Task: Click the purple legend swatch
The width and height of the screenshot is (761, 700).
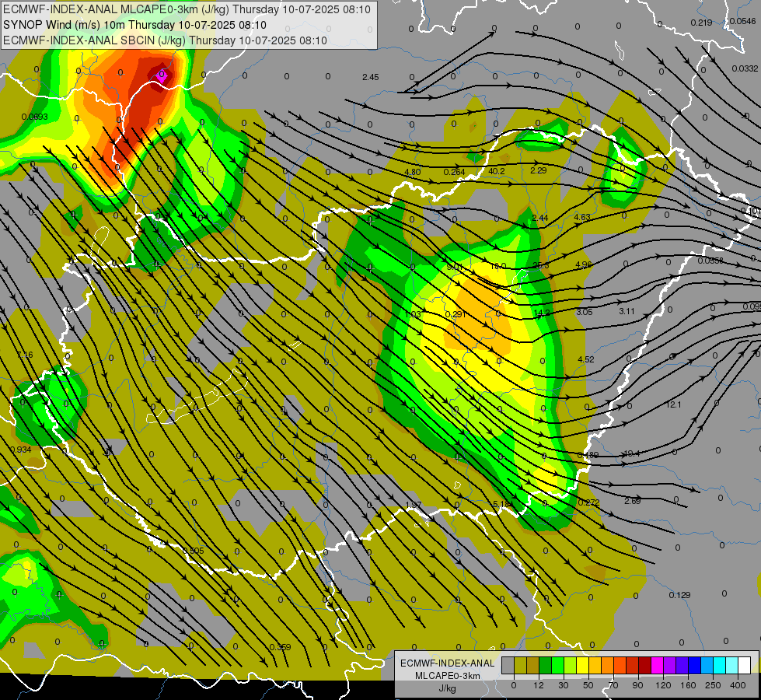Action: [670, 666]
